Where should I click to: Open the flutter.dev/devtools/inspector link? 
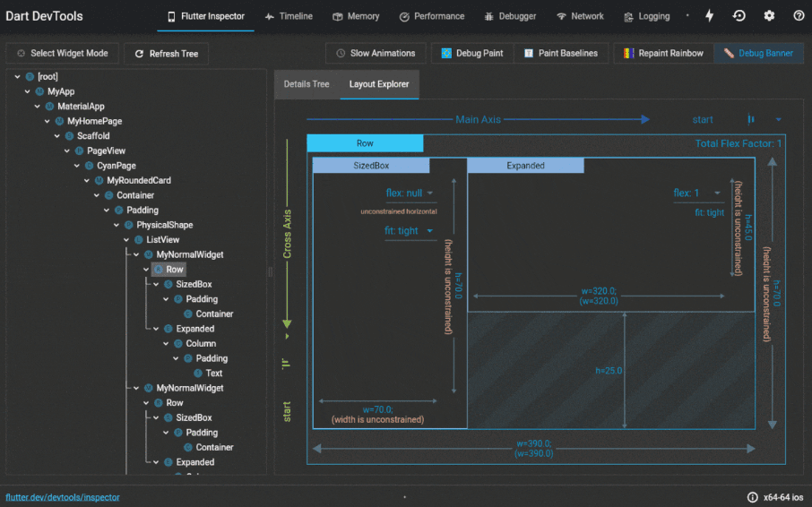[63, 497]
